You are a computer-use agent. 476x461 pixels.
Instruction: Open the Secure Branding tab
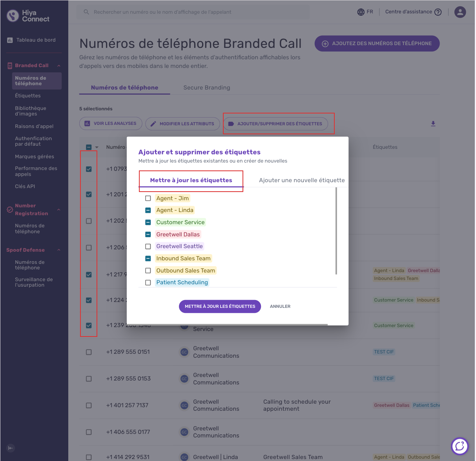[x=207, y=88]
